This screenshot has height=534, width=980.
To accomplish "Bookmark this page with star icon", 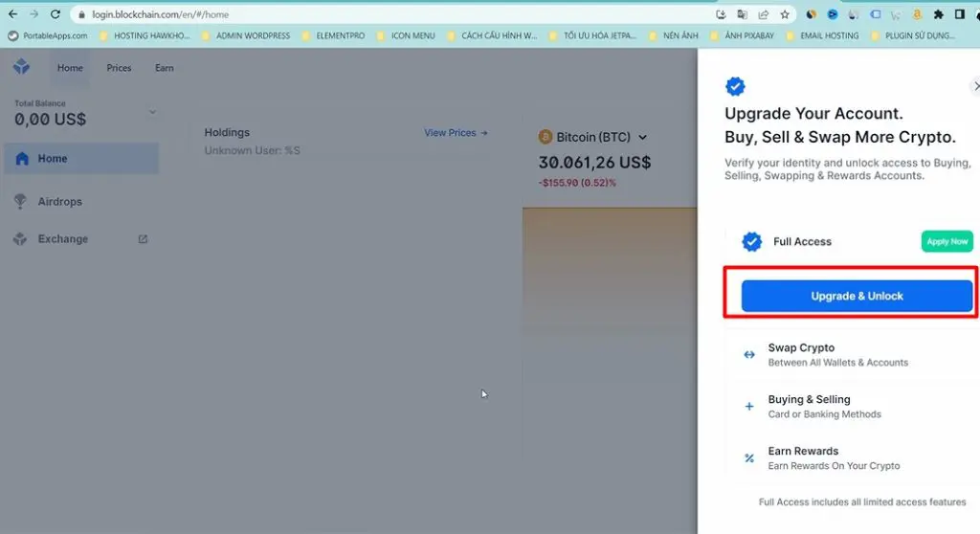I will (785, 14).
